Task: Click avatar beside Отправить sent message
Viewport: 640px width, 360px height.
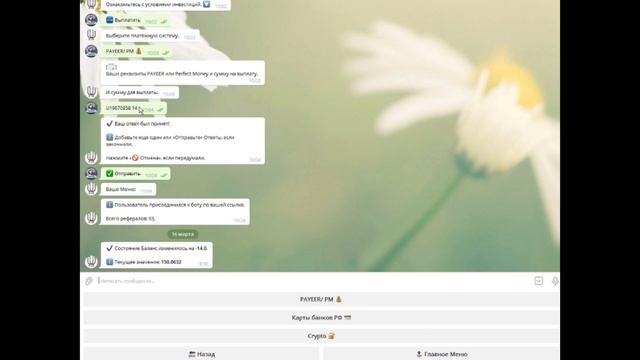Action: [91, 173]
